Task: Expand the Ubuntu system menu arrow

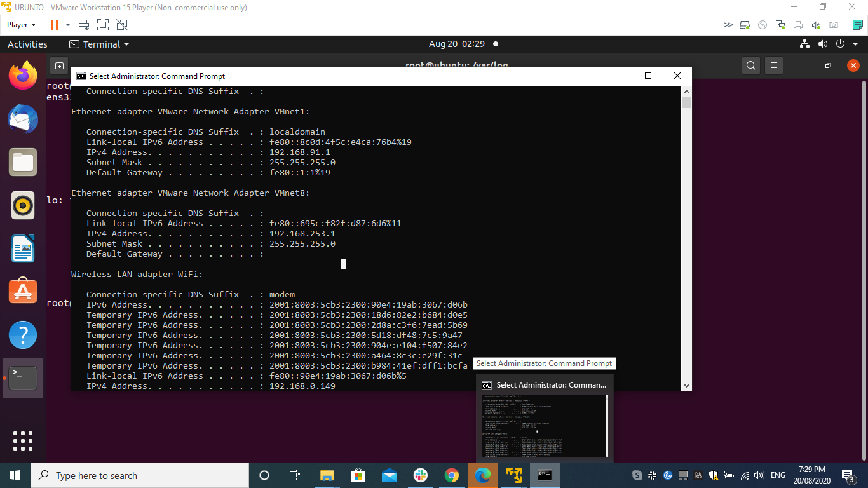Action: pos(855,44)
